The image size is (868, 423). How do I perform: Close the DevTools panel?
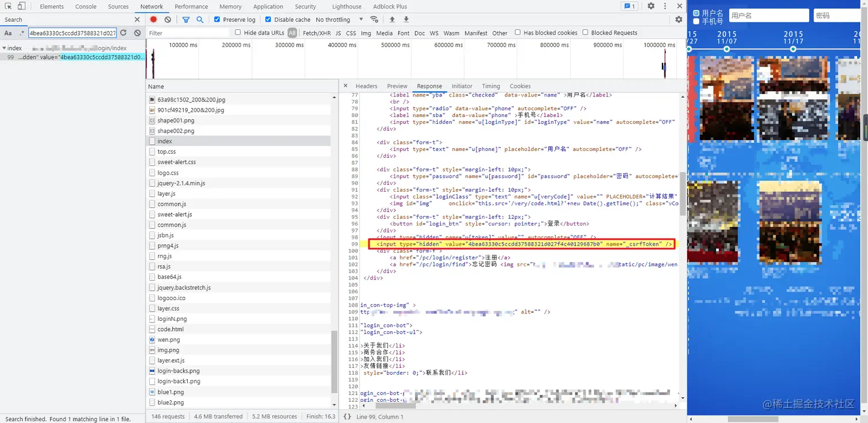pos(679,6)
